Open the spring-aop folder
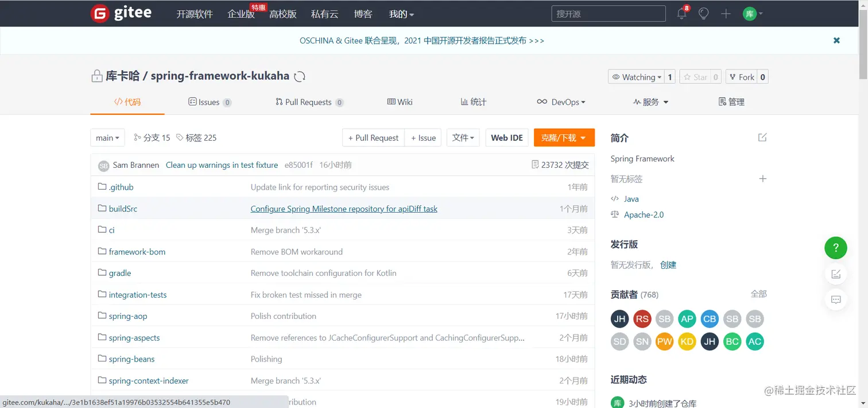Image resolution: width=868 pixels, height=408 pixels. (x=128, y=316)
